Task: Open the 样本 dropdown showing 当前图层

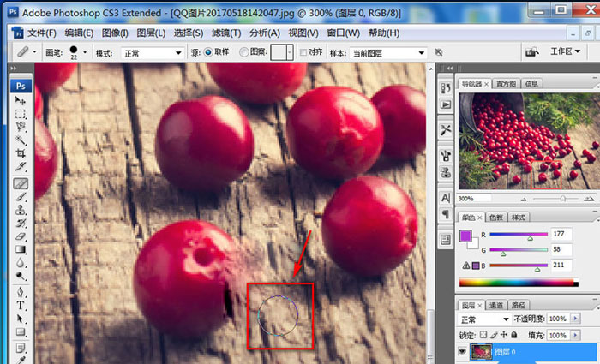Action: [388, 53]
